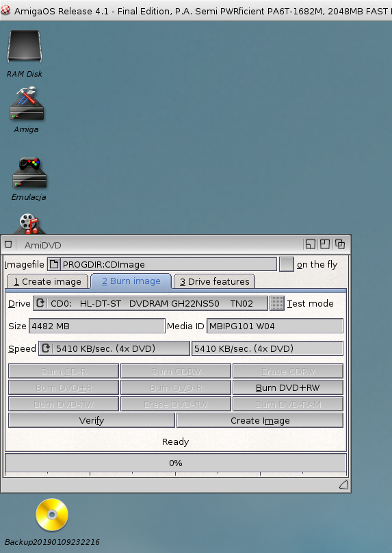Click the disabled Burn DVD-RW button

click(64, 404)
